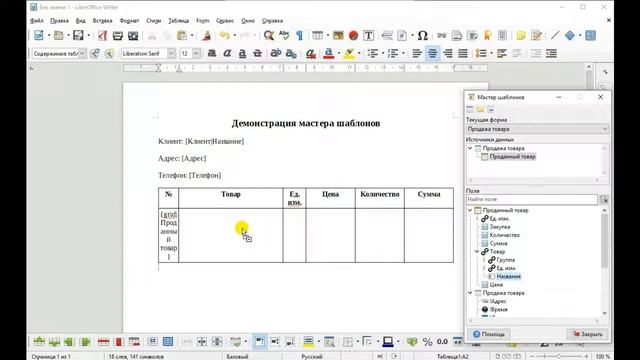640x360 pixels.
Task: Toggle Center Horizontally alignment
Action: tap(432, 53)
